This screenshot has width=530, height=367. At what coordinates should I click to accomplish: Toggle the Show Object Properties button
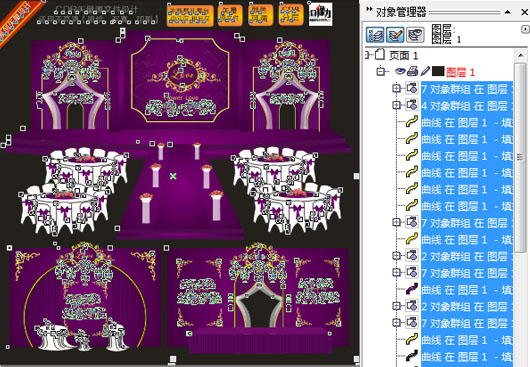375,35
